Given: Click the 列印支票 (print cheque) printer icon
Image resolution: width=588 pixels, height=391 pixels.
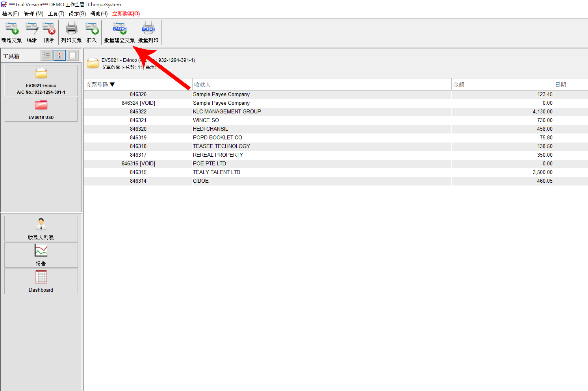Looking at the screenshot, I should (71, 28).
